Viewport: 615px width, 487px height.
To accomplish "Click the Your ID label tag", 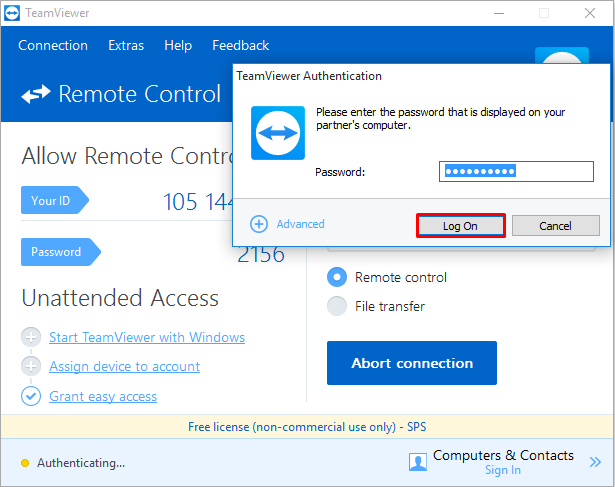I will 55,200.
